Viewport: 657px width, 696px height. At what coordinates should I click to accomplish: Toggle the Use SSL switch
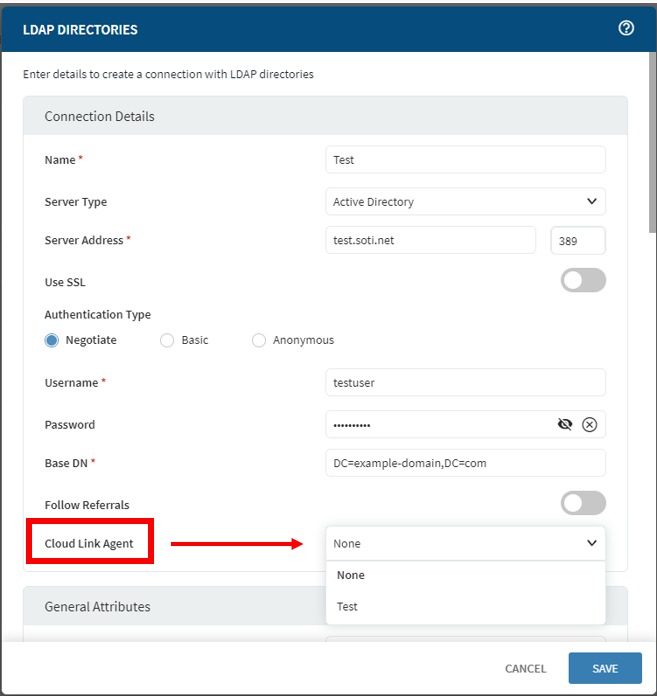tap(583, 281)
